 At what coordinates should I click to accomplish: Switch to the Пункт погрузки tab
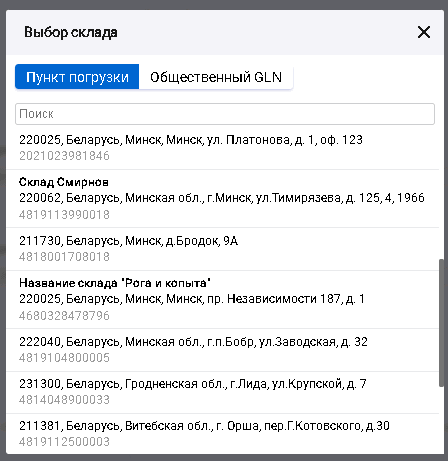77,77
